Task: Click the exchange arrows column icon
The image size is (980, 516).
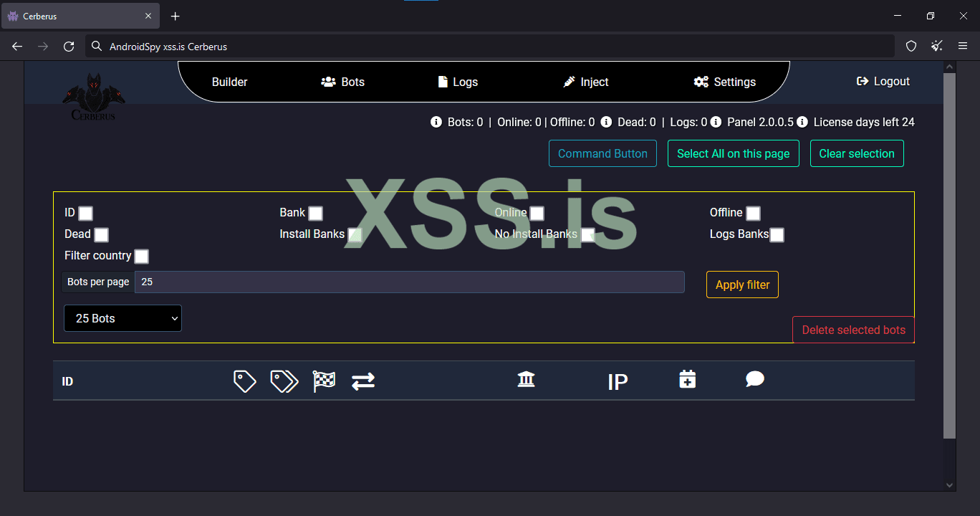Action: pos(363,381)
